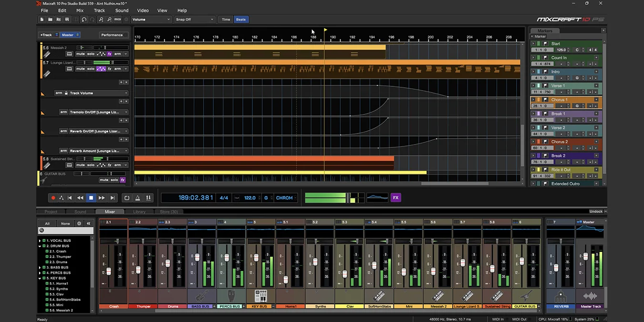
Task: Open the MIDI editor icon in the toolbar
Action: (117, 20)
